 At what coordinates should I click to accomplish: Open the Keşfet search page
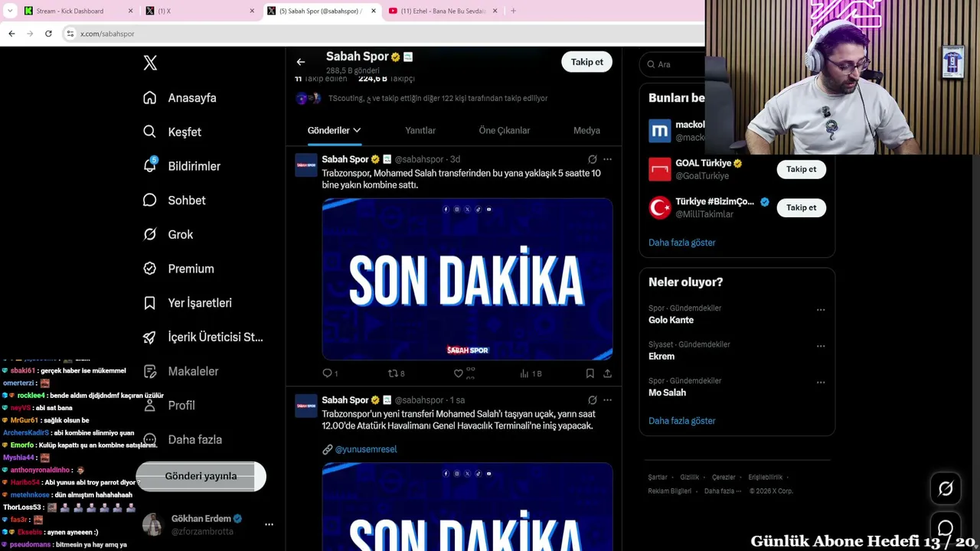click(172, 132)
